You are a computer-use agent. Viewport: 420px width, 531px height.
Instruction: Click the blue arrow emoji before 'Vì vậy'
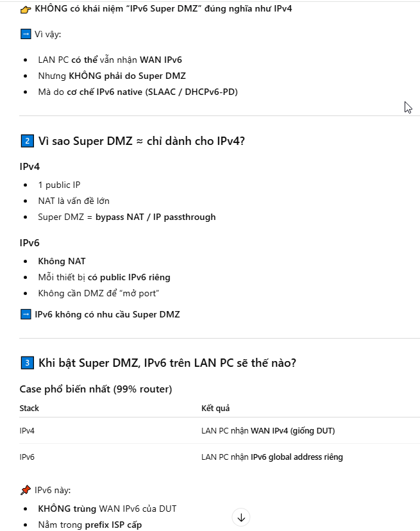(26, 34)
